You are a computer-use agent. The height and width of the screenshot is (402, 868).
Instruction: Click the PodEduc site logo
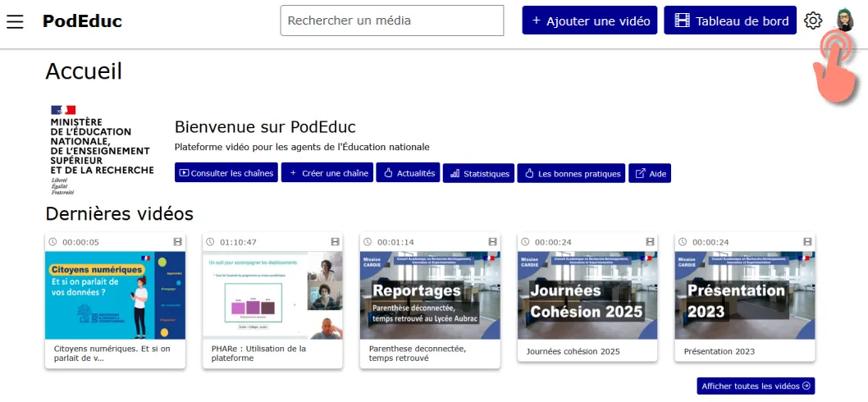coord(82,21)
